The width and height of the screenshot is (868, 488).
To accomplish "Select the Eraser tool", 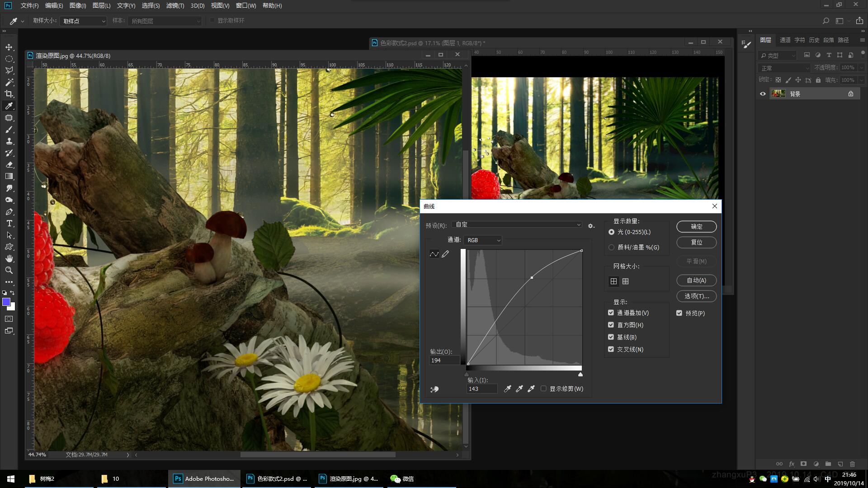I will click(x=9, y=164).
